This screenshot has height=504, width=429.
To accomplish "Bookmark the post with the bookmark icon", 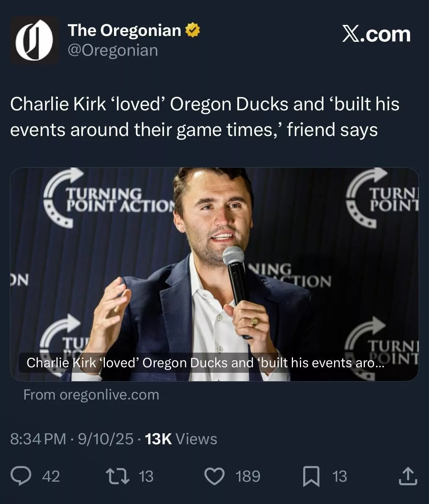I will pyautogui.click(x=311, y=477).
